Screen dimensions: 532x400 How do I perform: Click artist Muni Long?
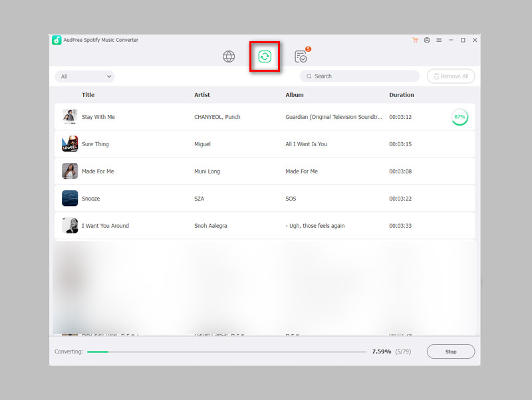[207, 171]
